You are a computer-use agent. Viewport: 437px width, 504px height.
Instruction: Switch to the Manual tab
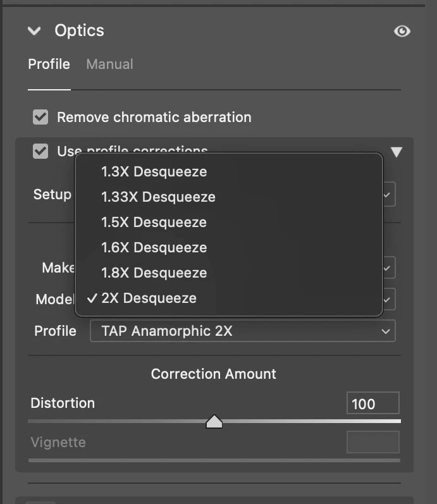109,64
